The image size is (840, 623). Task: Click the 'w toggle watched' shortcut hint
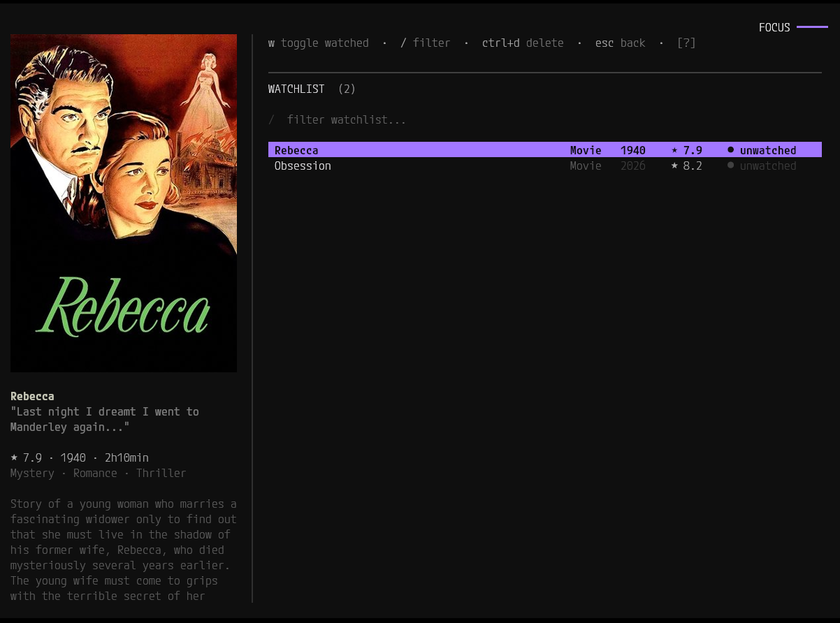click(x=319, y=43)
